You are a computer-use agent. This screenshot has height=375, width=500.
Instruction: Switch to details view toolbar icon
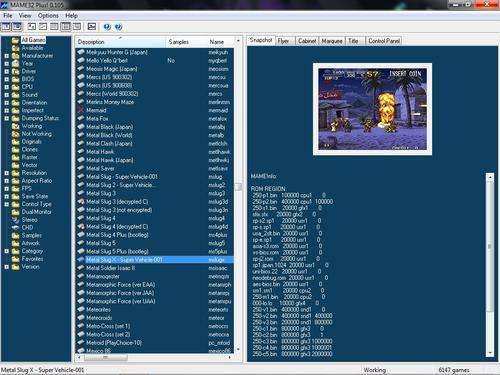pos(66,27)
